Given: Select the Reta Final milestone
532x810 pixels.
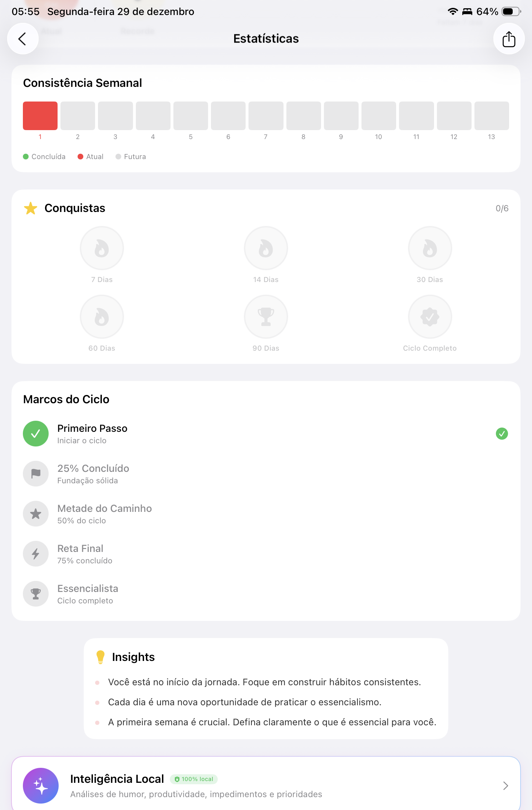Looking at the screenshot, I should [80, 554].
